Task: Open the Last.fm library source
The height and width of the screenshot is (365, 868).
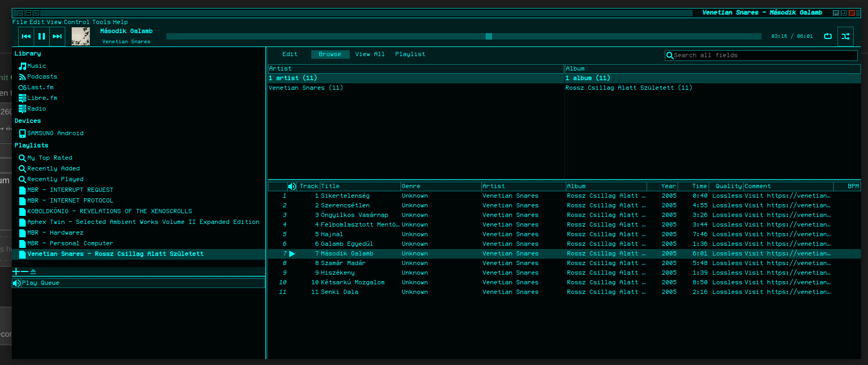Action: tap(40, 88)
